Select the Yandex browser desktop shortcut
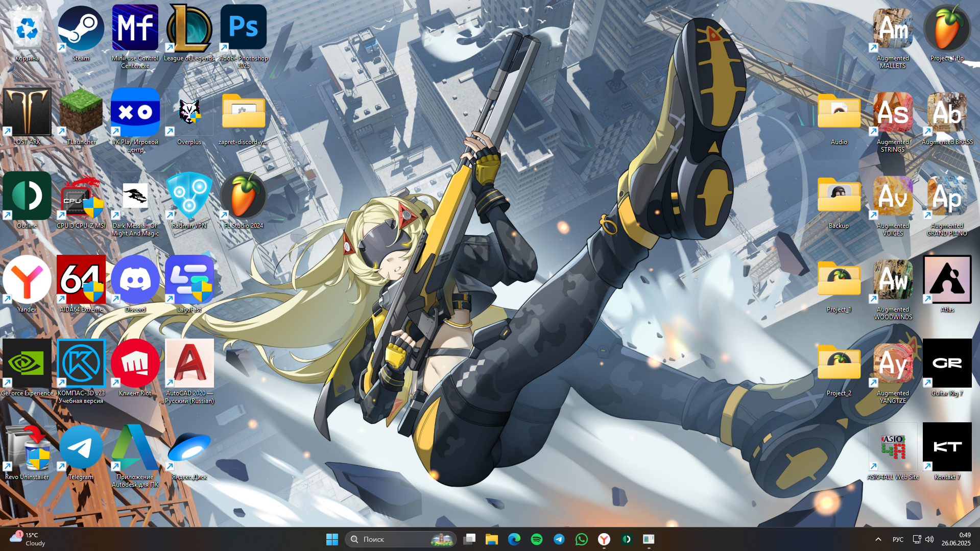This screenshot has height=551, width=980. point(27,284)
